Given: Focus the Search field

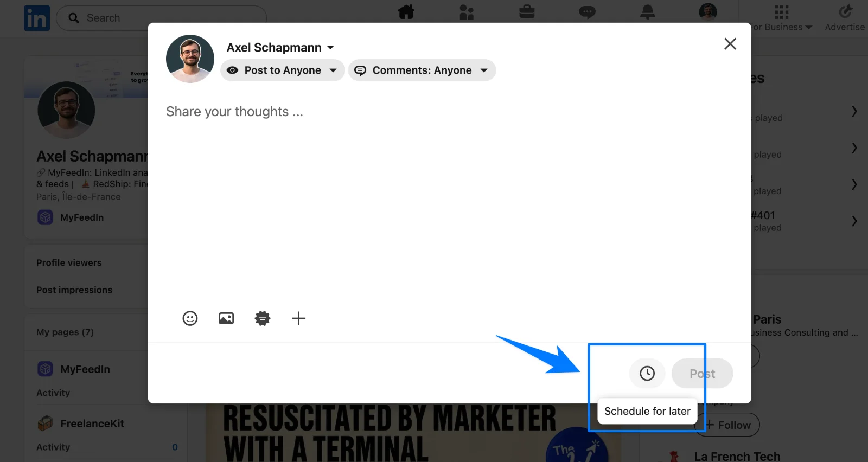Looking at the screenshot, I should pos(161,18).
